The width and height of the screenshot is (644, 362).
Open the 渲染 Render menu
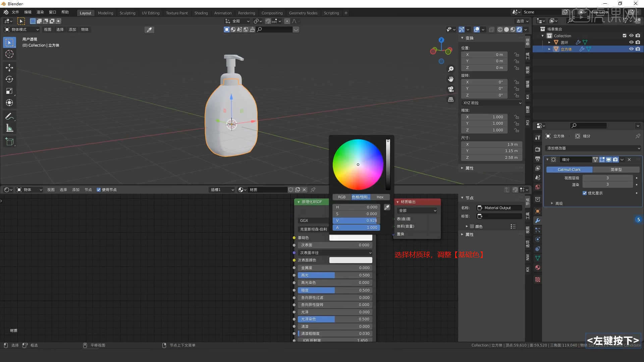coord(40,12)
